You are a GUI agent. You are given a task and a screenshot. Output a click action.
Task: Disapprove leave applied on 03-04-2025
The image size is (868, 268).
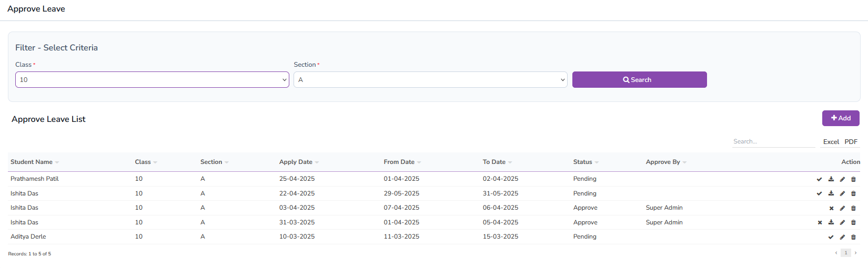point(831,208)
